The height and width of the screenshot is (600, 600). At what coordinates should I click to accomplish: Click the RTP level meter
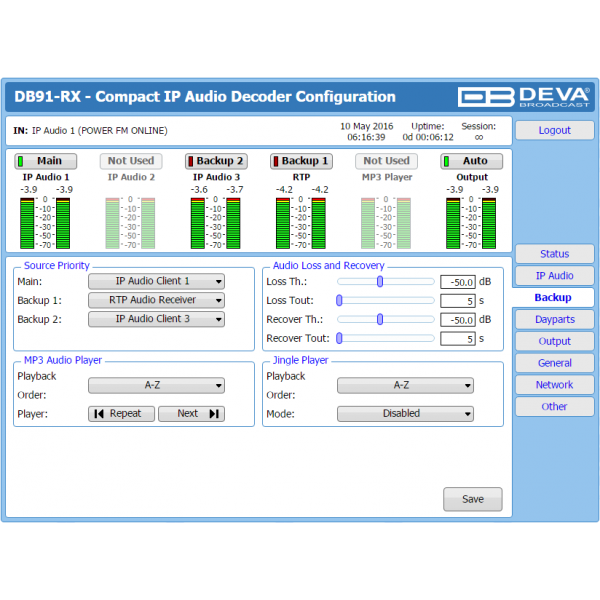point(301,223)
